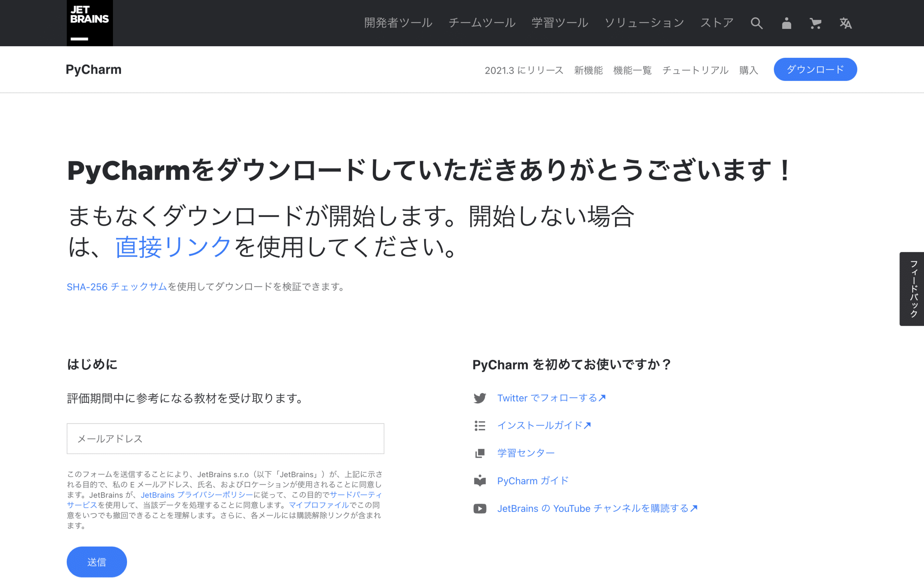Image resolution: width=924 pixels, height=578 pixels.
Task: Click the PyCharm guide book icon
Action: click(480, 480)
